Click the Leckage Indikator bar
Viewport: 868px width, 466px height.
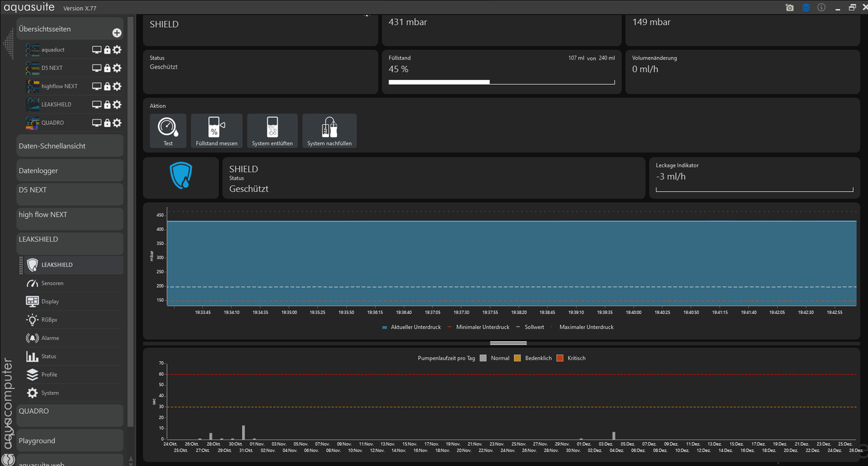[755, 190]
